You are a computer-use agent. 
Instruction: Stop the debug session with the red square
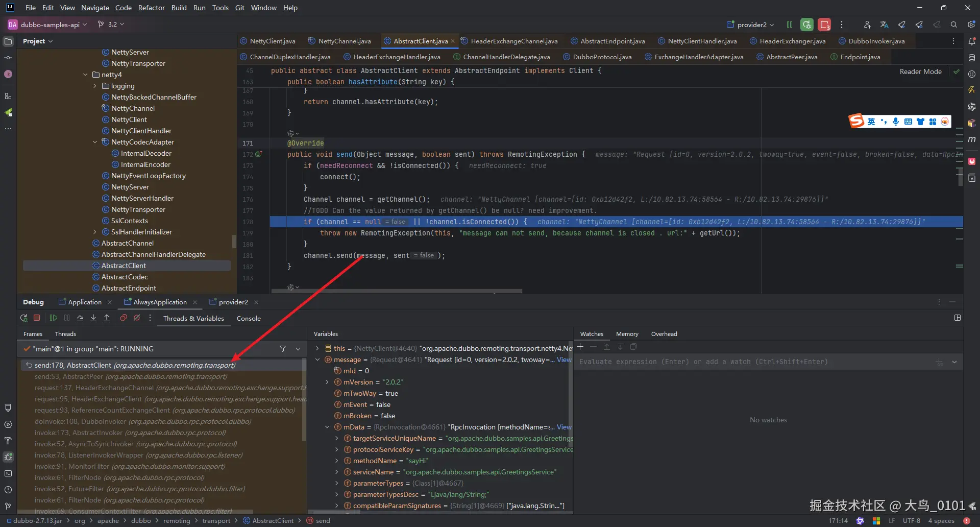[37, 318]
